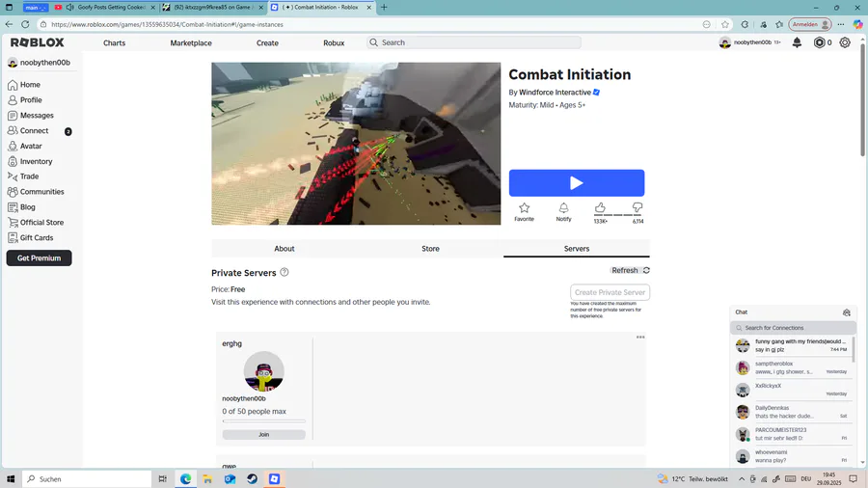The width and height of the screenshot is (868, 488).
Task: Open Robux in the top navigation
Action: point(334,42)
